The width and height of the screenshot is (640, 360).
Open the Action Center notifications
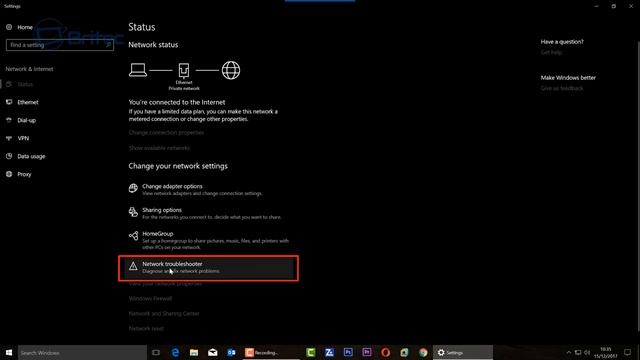click(x=628, y=352)
